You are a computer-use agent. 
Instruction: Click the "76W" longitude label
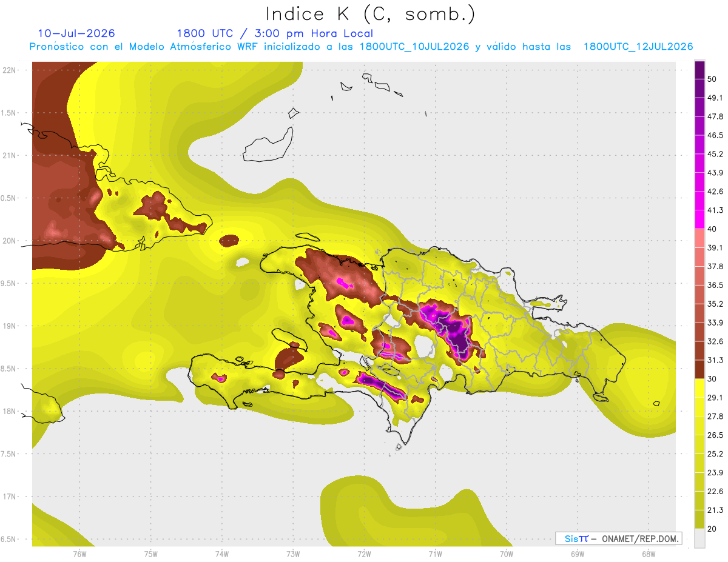point(79,554)
